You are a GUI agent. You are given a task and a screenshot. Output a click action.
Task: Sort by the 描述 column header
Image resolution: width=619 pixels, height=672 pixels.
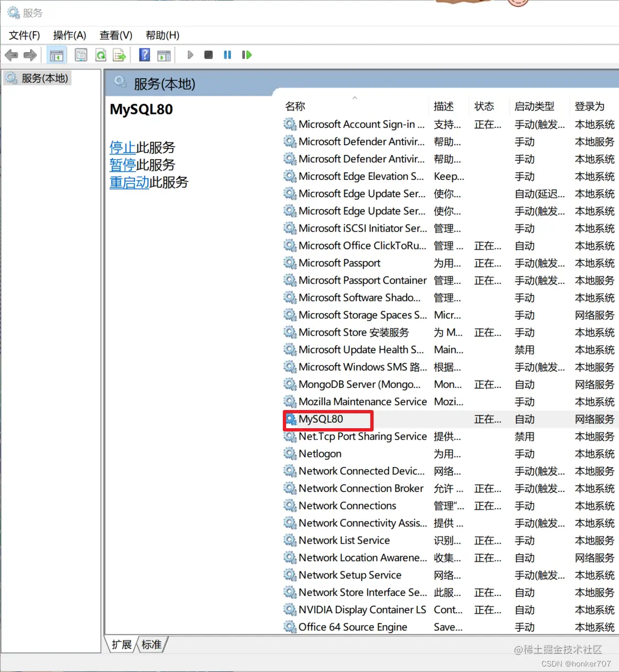pos(450,106)
